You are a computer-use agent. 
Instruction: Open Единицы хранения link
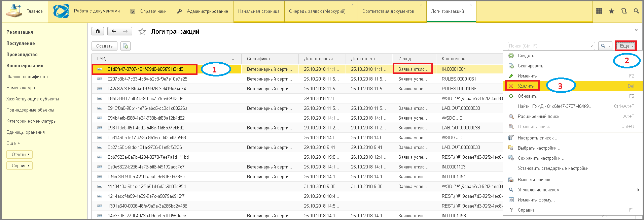pyautogui.click(x=26, y=132)
